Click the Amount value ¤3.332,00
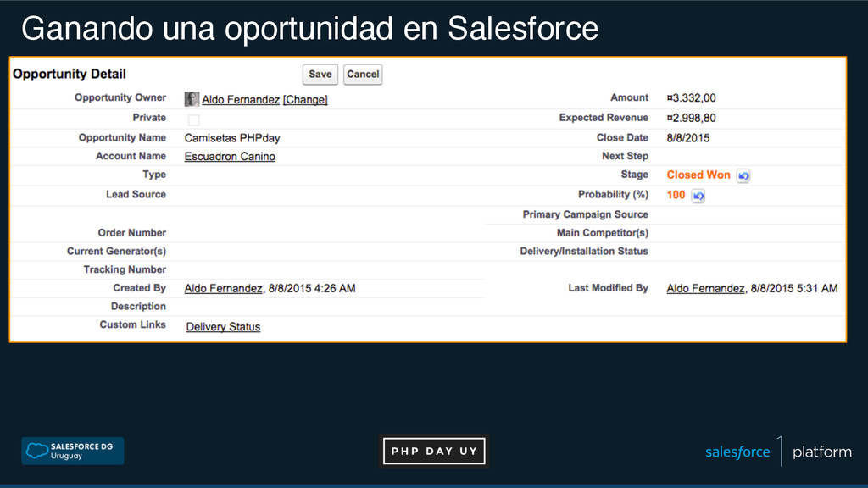Image resolution: width=868 pixels, height=488 pixels. click(x=691, y=98)
